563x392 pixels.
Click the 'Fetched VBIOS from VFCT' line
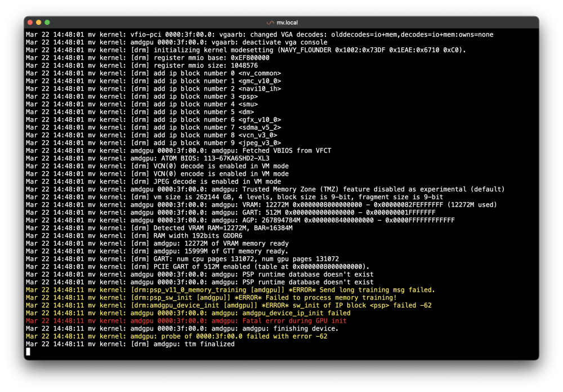click(x=178, y=150)
